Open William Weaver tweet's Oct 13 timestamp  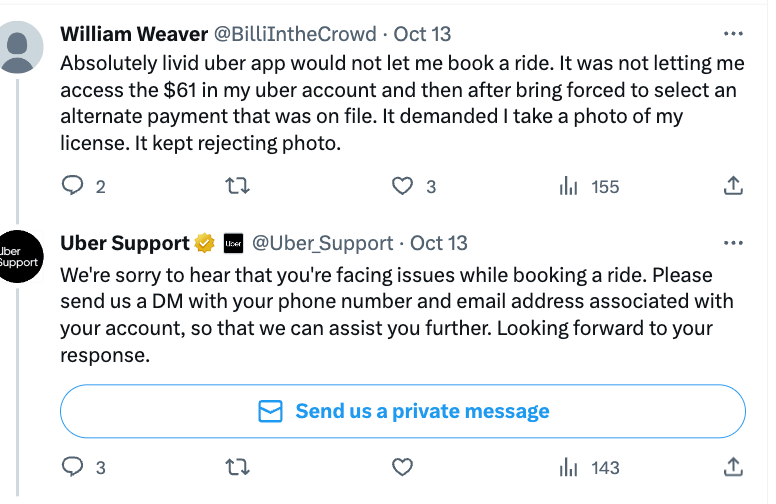[x=423, y=34]
